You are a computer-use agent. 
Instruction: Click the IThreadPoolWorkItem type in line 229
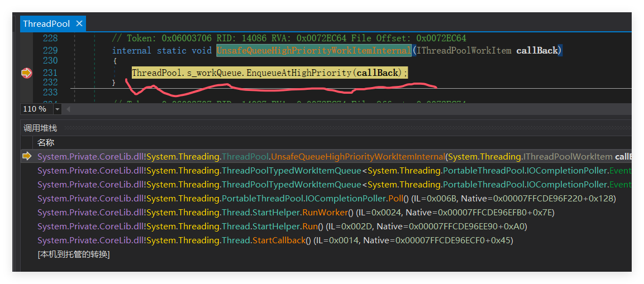tap(464, 50)
